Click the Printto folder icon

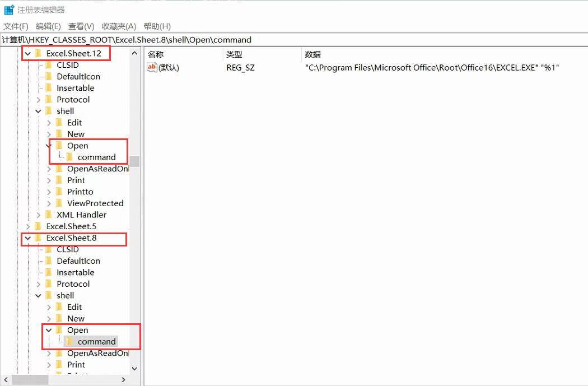tap(59, 192)
